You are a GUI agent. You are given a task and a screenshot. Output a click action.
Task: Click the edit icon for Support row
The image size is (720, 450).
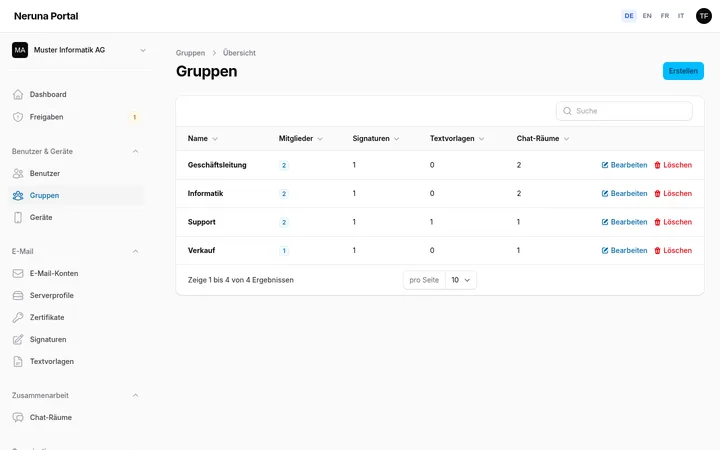[x=605, y=222]
